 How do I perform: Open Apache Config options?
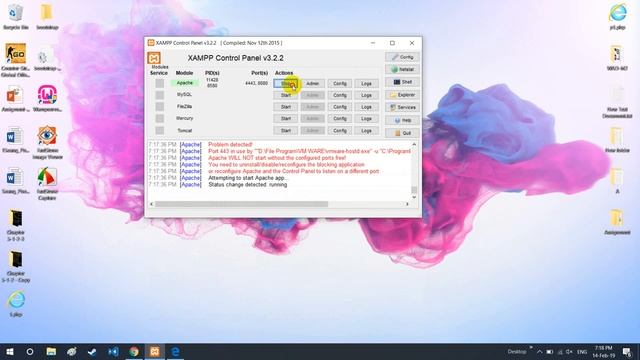pyautogui.click(x=340, y=83)
